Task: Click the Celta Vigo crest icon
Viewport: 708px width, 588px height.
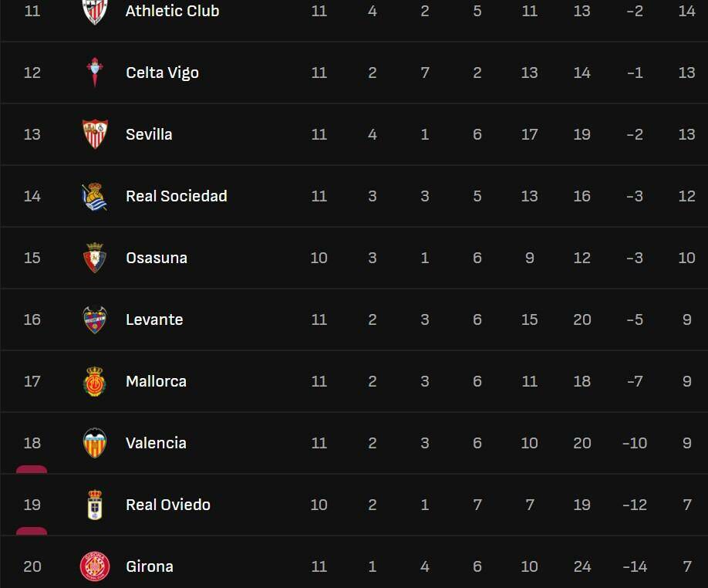Action: (95, 73)
